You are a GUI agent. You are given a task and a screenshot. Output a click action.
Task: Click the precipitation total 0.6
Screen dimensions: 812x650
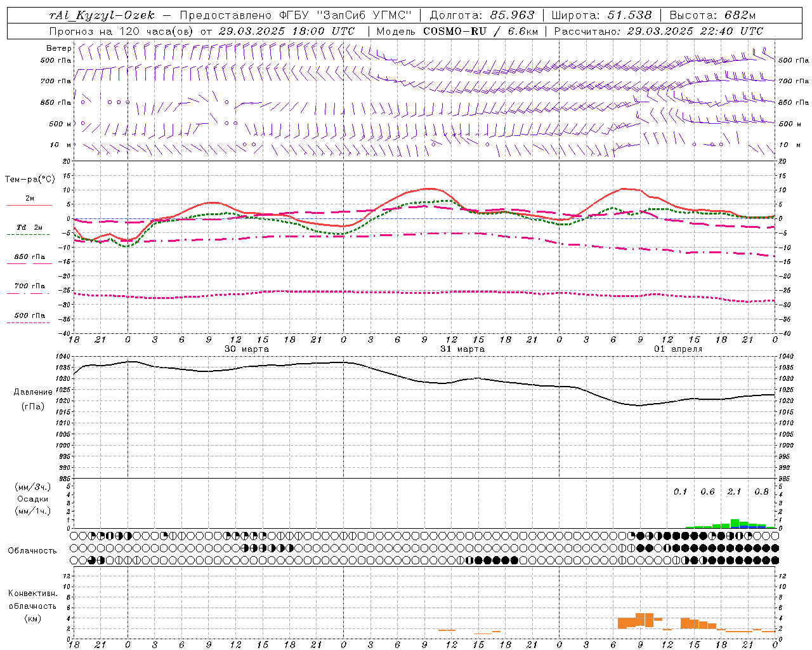pos(708,492)
